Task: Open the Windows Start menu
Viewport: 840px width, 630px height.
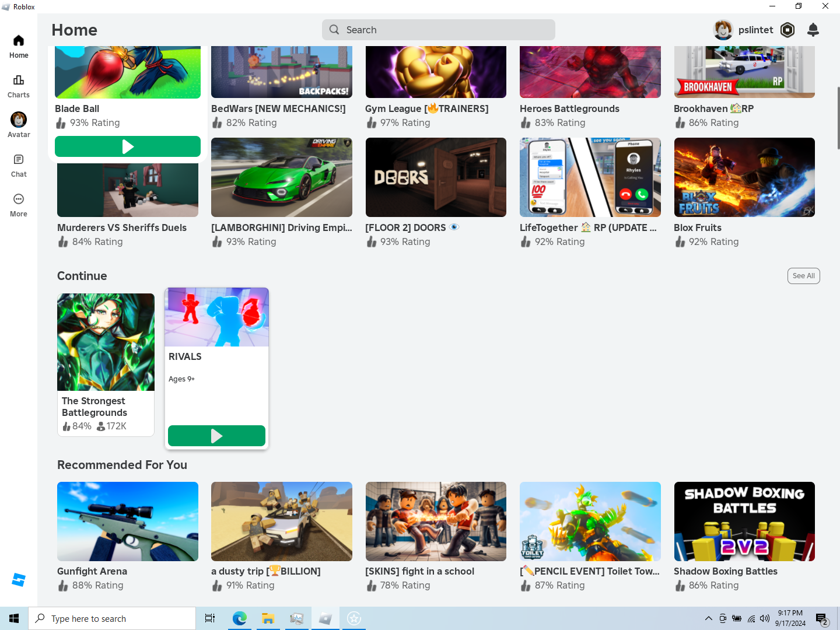Action: tap(14, 618)
